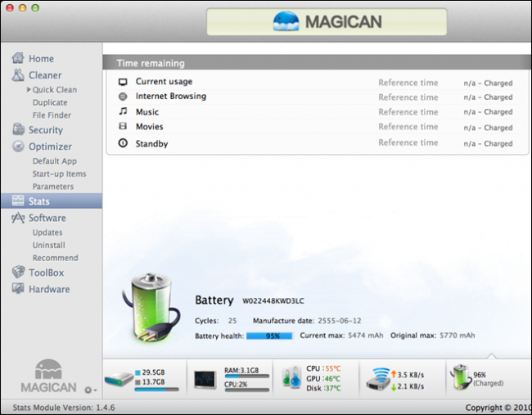Click the disk usage bar under 13.7GB

pos(157,390)
